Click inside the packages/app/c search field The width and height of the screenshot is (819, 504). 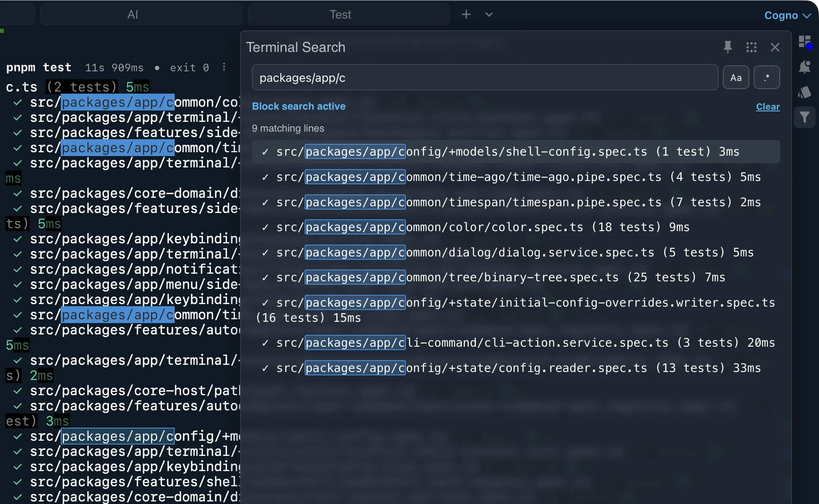[x=484, y=77]
